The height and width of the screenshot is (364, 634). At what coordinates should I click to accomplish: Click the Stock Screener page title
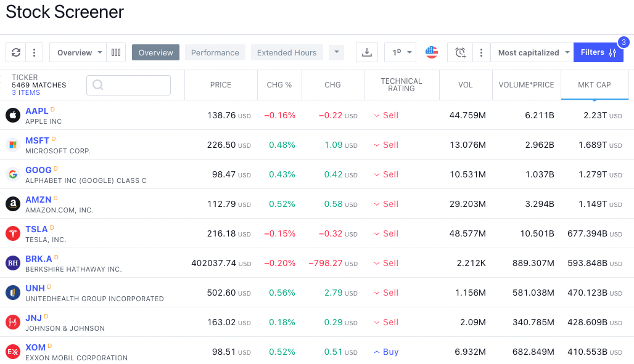point(65,12)
